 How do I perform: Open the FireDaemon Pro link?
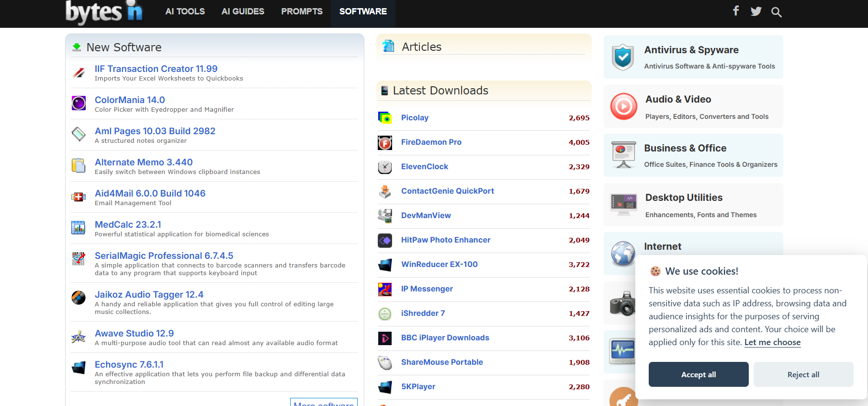coord(431,142)
